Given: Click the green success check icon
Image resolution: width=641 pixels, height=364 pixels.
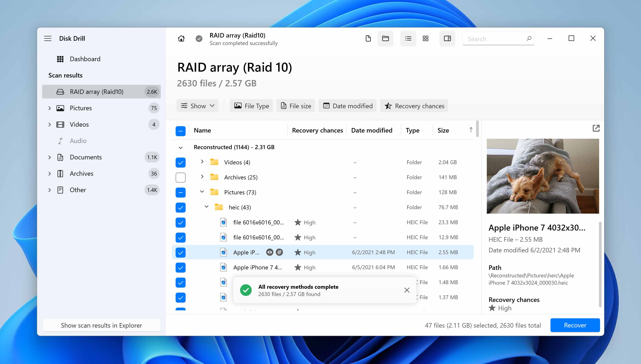Looking at the screenshot, I should (246, 290).
